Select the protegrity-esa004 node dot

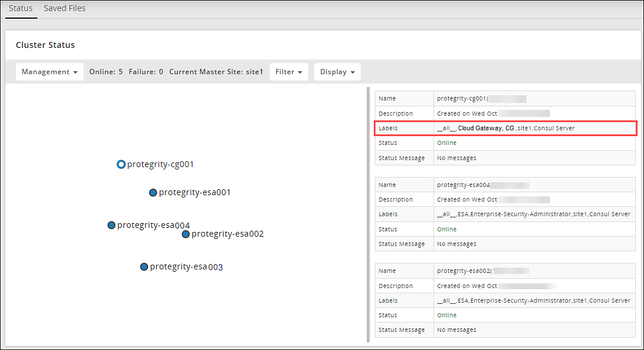click(x=111, y=225)
